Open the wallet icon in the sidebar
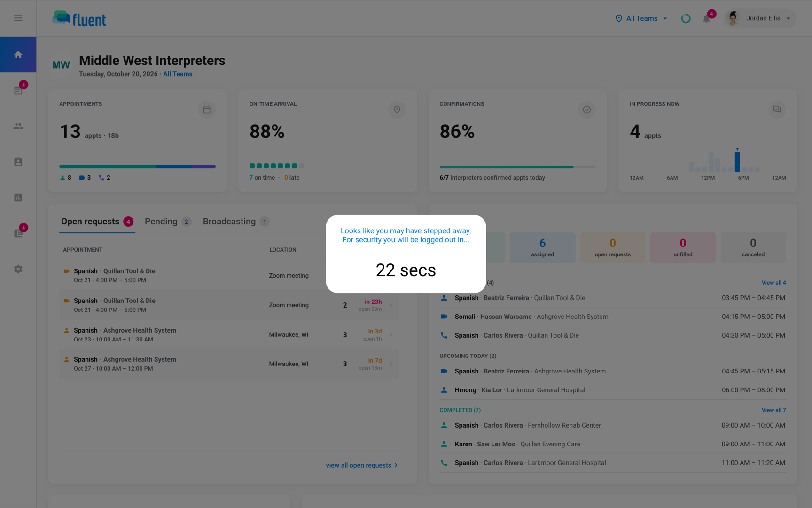812x508 pixels. click(x=18, y=233)
